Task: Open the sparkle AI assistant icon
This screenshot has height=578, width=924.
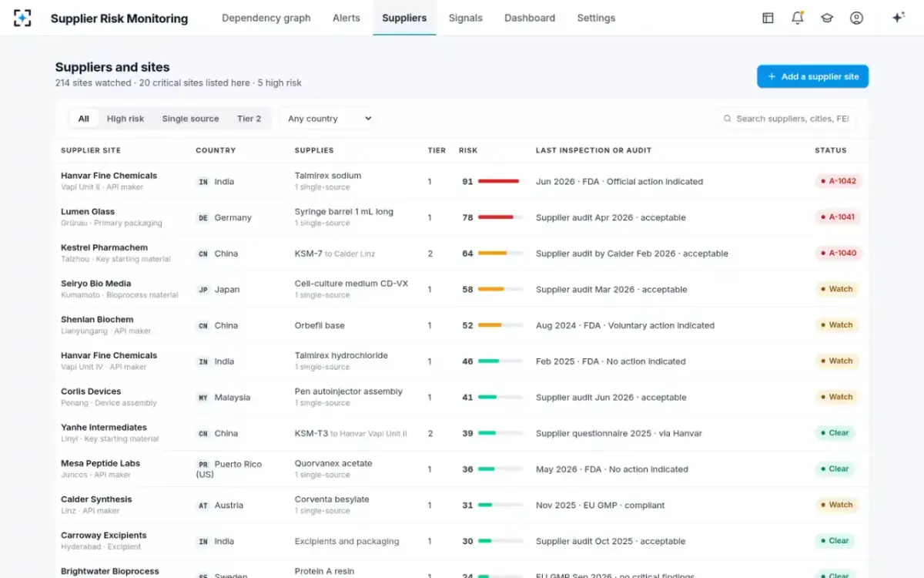Action: pyautogui.click(x=898, y=18)
